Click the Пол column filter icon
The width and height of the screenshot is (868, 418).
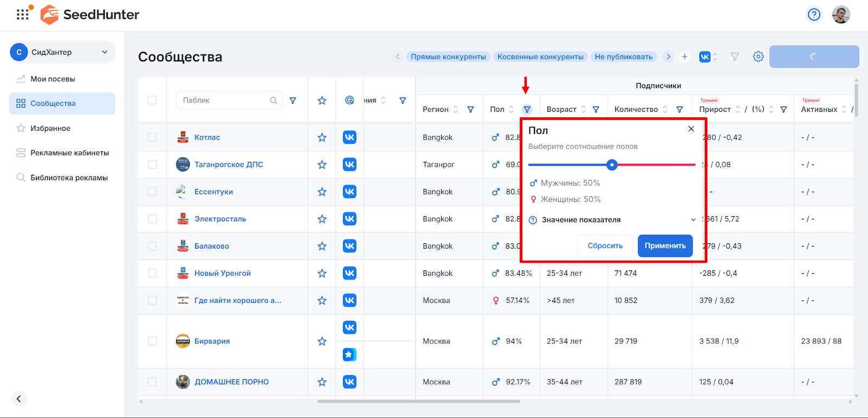527,109
